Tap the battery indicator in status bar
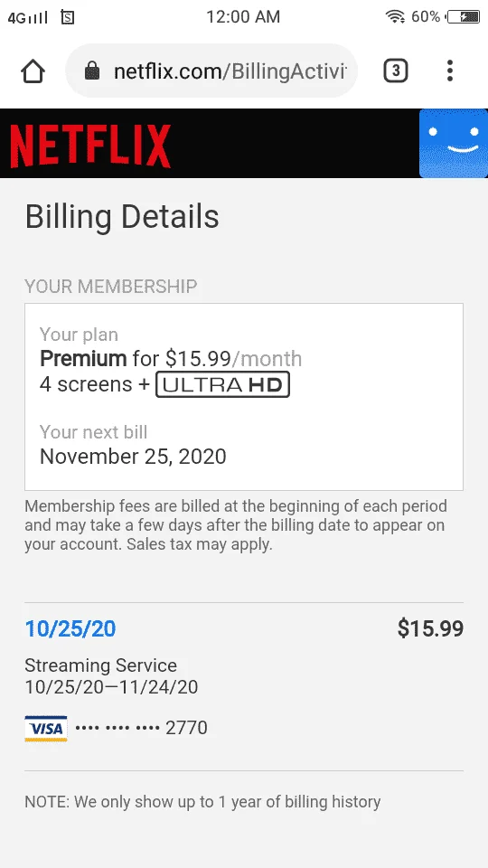 click(x=463, y=17)
